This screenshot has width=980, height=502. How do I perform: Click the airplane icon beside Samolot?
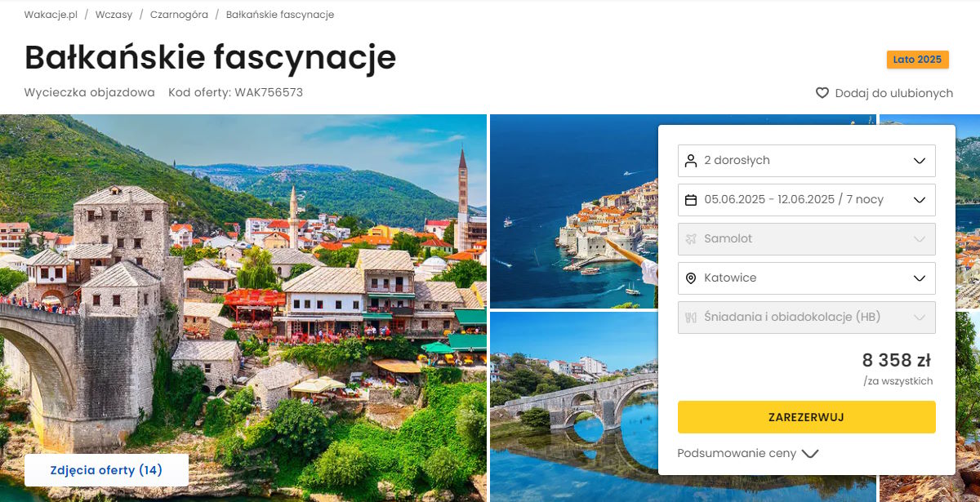pyautogui.click(x=691, y=239)
